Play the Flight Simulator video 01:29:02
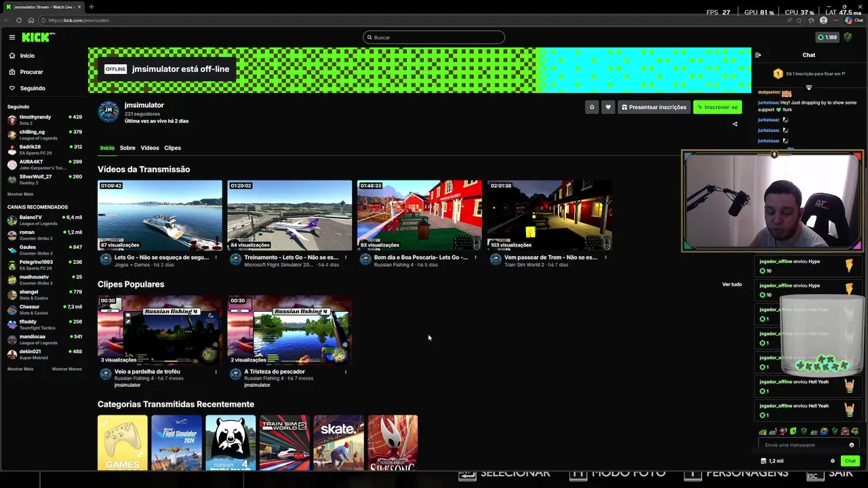The image size is (868, 488). (x=290, y=216)
